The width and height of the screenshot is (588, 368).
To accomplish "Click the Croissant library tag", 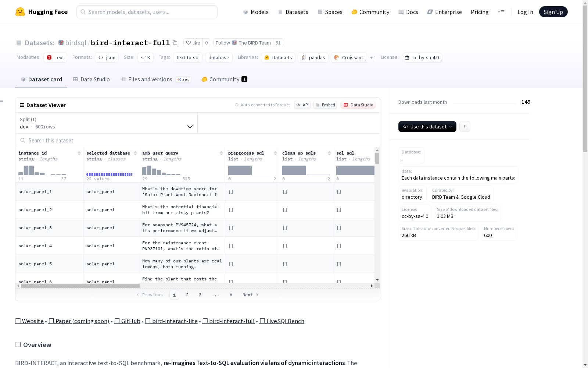I will pyautogui.click(x=349, y=57).
